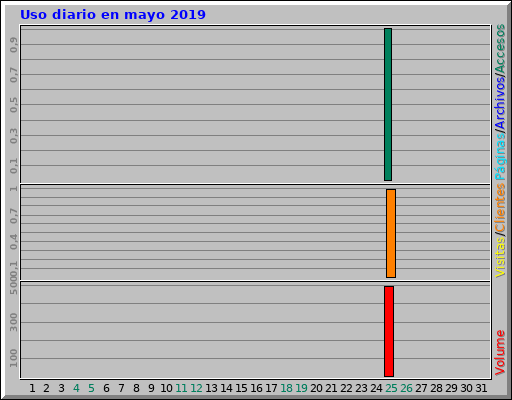The height and width of the screenshot is (400, 512).
Task: Click the 0,4 y-axis label in middle chart
Action: pos(14,242)
